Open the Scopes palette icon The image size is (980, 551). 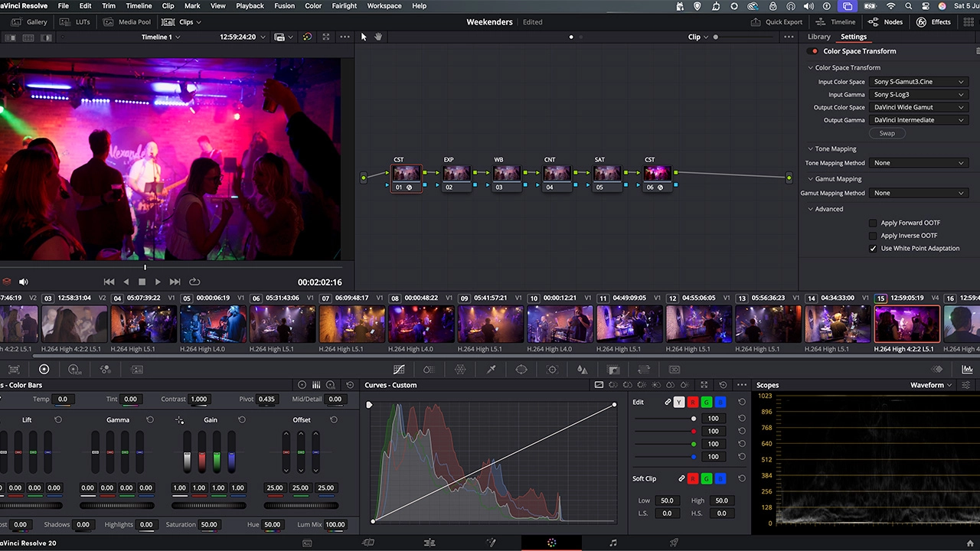coord(968,370)
